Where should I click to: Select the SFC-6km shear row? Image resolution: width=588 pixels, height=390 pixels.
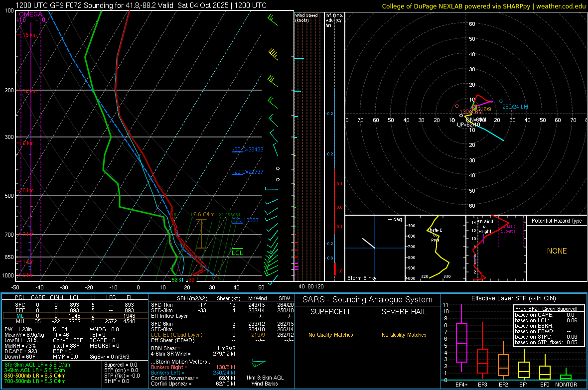(x=222, y=324)
